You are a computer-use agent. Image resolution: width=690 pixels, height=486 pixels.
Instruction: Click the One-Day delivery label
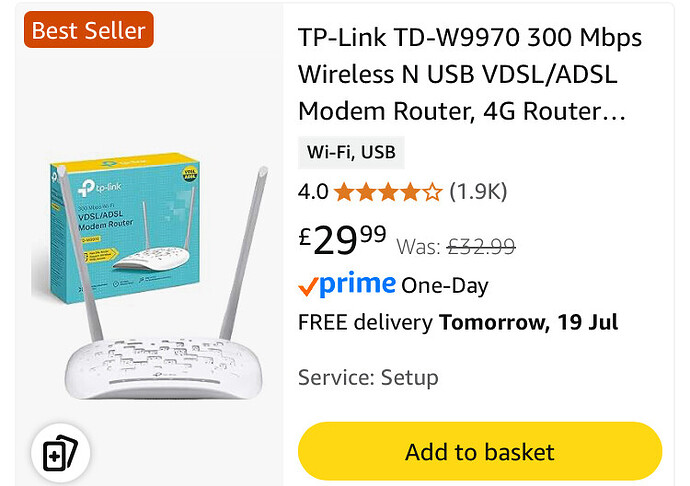[444, 286]
